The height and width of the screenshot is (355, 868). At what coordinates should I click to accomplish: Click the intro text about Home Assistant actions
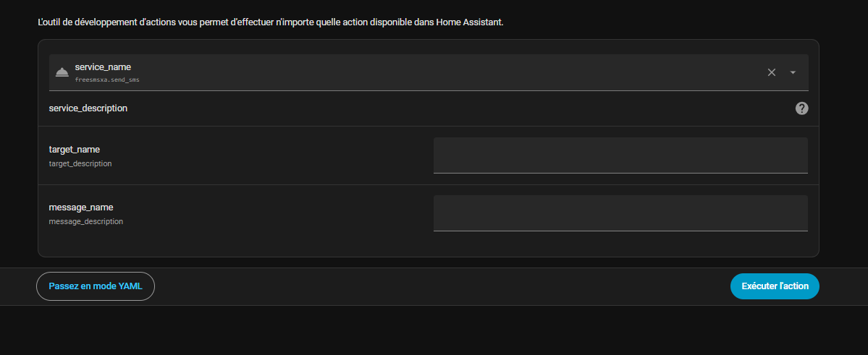click(x=270, y=22)
